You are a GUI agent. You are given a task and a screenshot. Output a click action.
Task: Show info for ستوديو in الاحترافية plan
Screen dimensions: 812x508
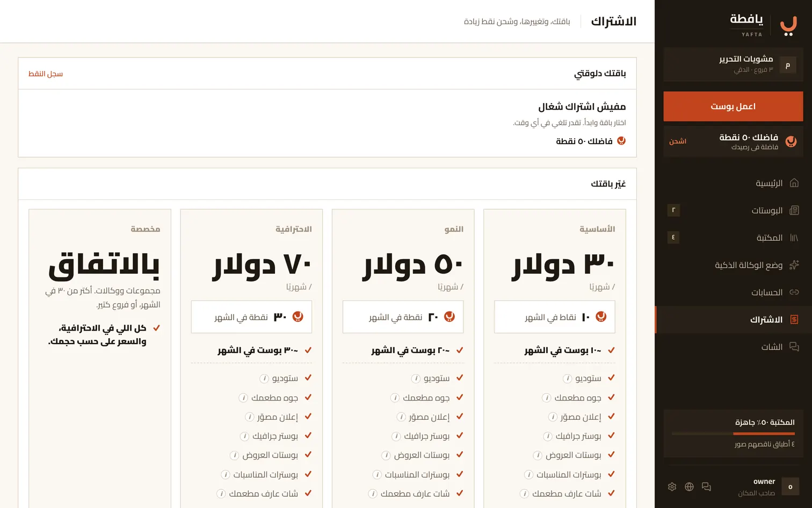(x=264, y=378)
